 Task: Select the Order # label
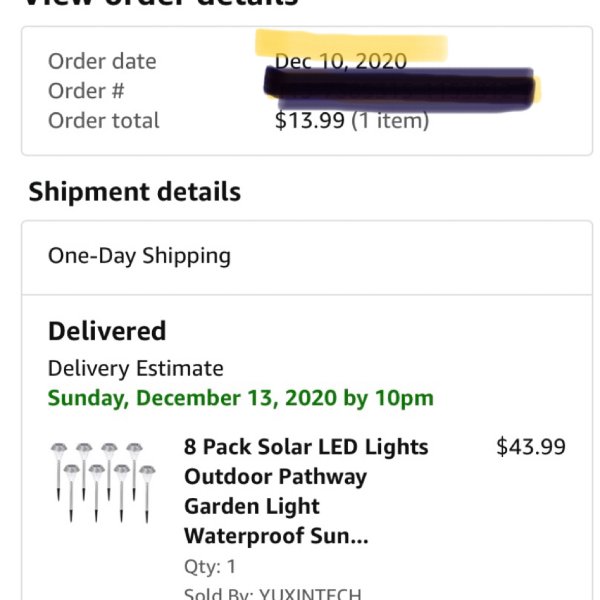[86, 91]
